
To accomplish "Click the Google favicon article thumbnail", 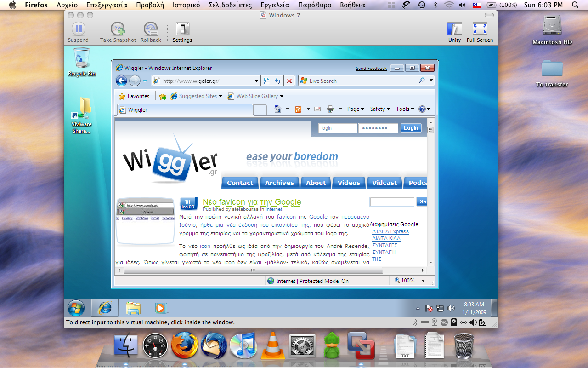I will pos(146,222).
